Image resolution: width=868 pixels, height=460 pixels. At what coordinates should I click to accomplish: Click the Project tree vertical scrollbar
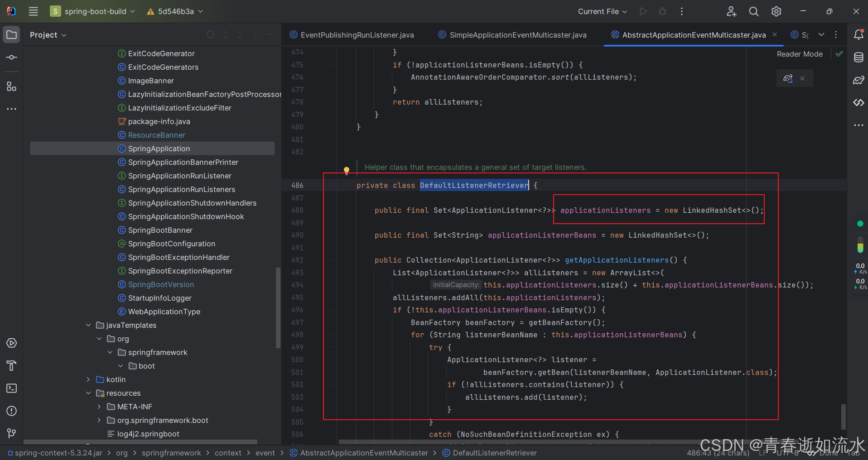(x=278, y=308)
